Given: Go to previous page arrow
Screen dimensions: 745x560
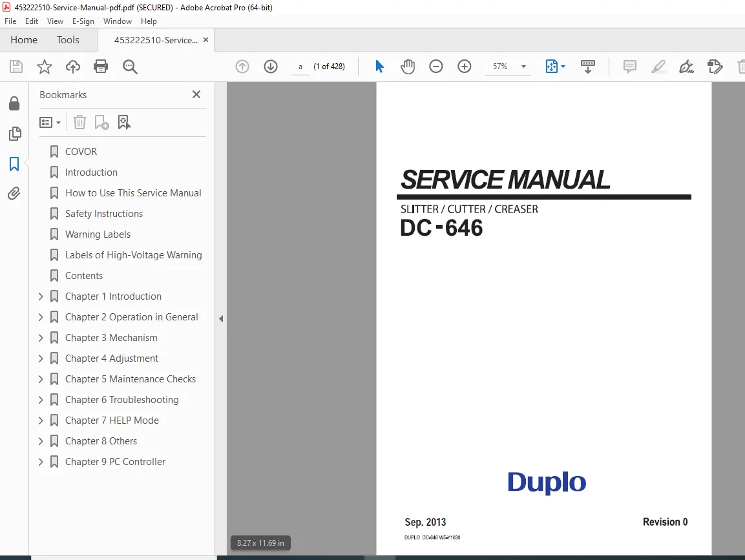Looking at the screenshot, I should coord(242,67).
